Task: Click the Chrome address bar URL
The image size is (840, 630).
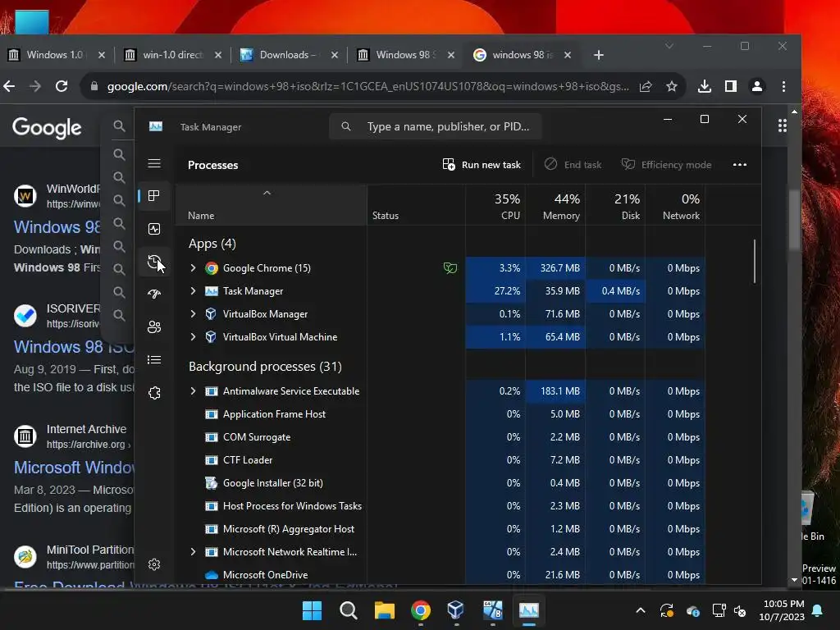Action: click(x=367, y=86)
